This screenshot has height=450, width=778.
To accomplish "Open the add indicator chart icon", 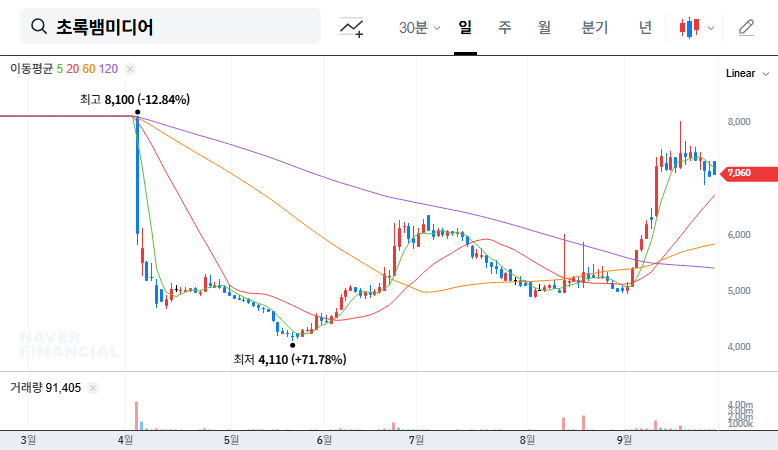I will (351, 27).
